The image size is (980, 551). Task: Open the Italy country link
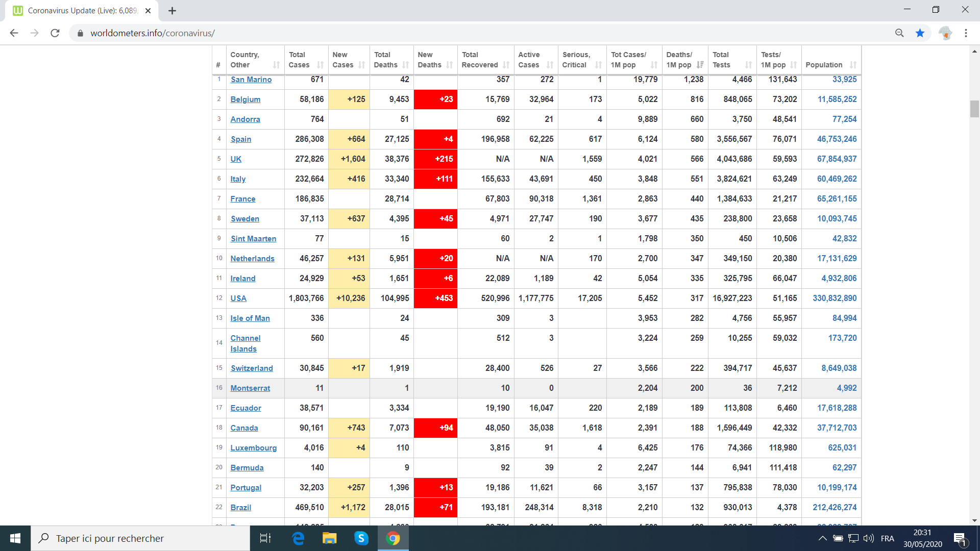238,179
